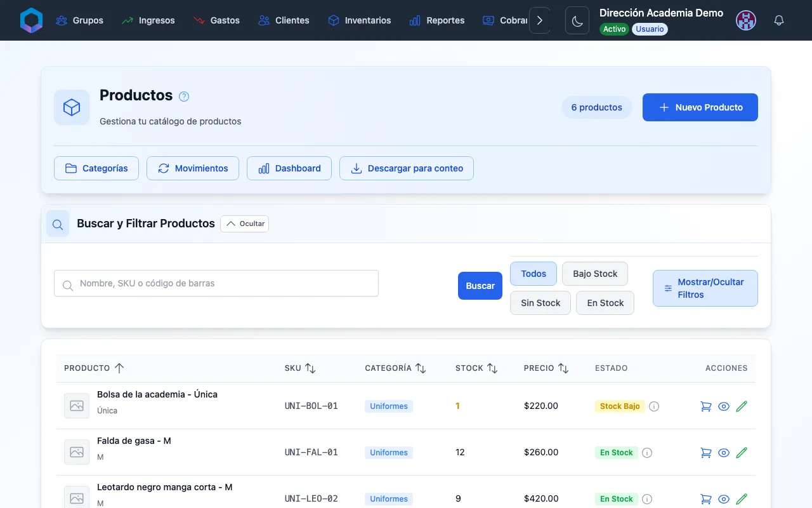Edit Bolsa de la academia with the pencil

click(x=742, y=406)
